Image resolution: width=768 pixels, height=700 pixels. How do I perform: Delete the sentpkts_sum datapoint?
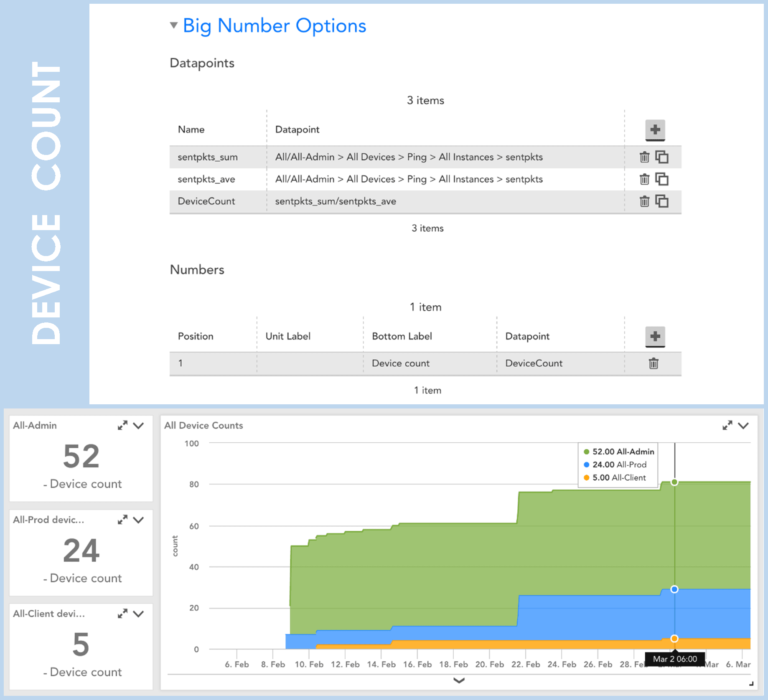[644, 157]
